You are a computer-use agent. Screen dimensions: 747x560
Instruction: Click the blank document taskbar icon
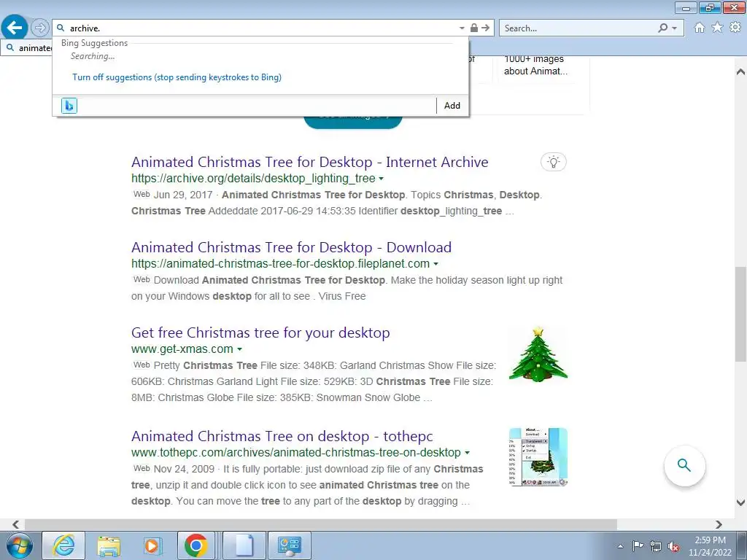244,545
